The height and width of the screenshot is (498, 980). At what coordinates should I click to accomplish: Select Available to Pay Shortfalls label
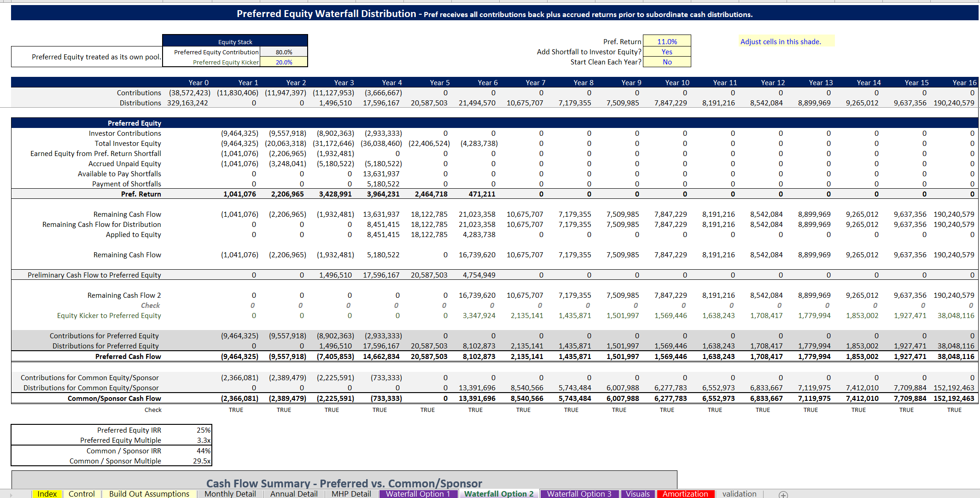119,174
